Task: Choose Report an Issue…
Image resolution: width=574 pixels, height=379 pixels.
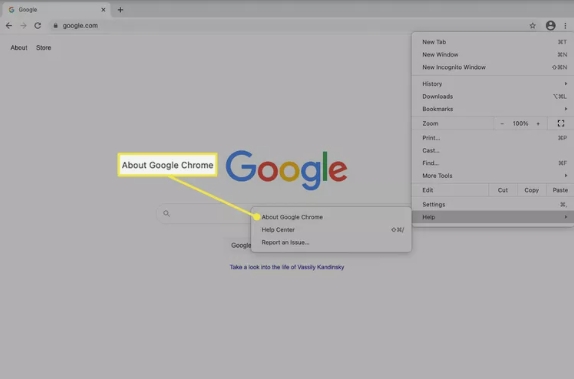Action: 331,242
